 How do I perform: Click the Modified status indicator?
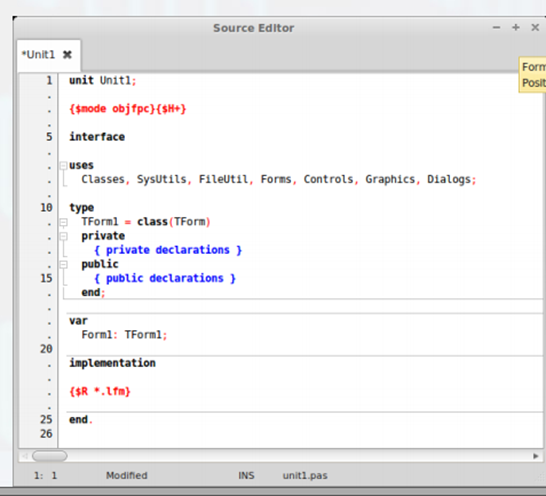tap(127, 475)
